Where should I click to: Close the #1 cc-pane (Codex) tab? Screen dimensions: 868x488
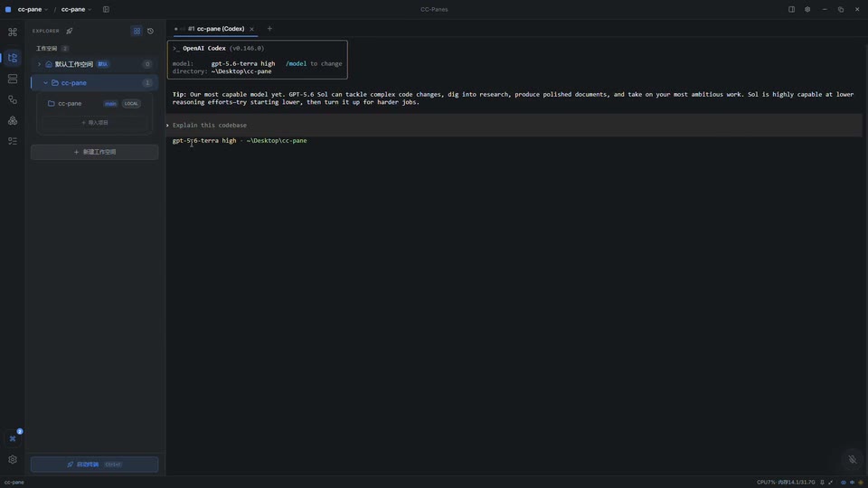pyautogui.click(x=252, y=29)
